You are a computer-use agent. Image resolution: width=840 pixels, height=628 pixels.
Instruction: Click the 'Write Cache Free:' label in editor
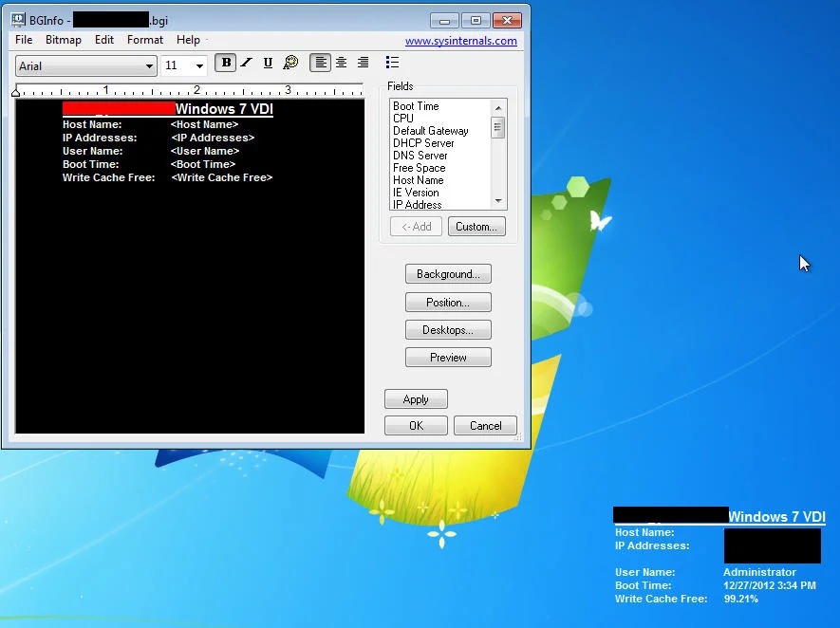coord(109,177)
